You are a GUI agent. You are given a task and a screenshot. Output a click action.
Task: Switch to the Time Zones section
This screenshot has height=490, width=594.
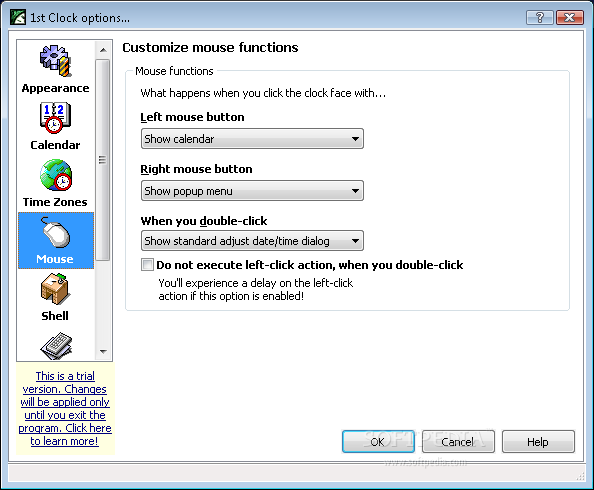56,183
